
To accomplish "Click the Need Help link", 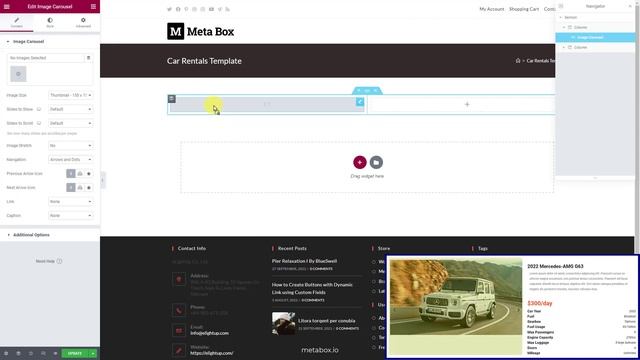I will (x=49, y=261).
